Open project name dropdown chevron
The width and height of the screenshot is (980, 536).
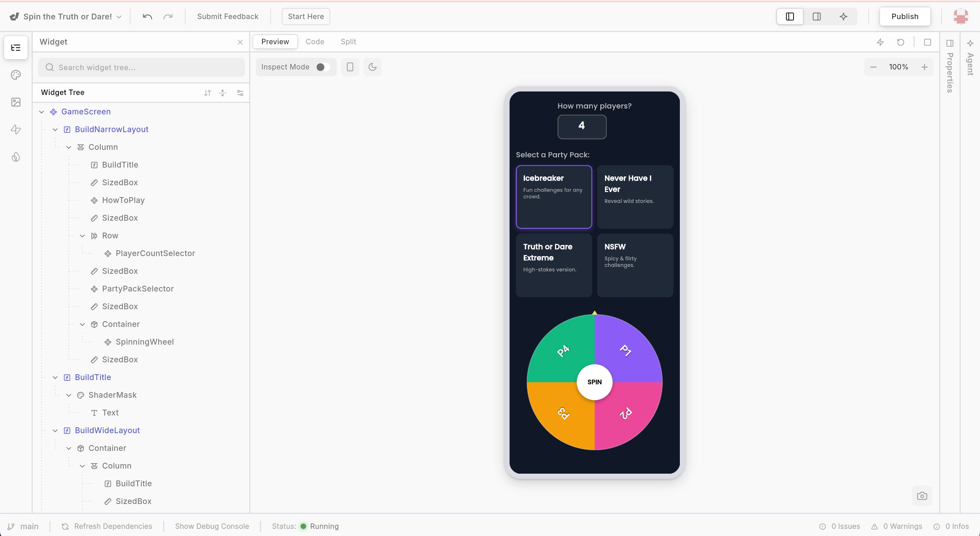click(x=119, y=17)
